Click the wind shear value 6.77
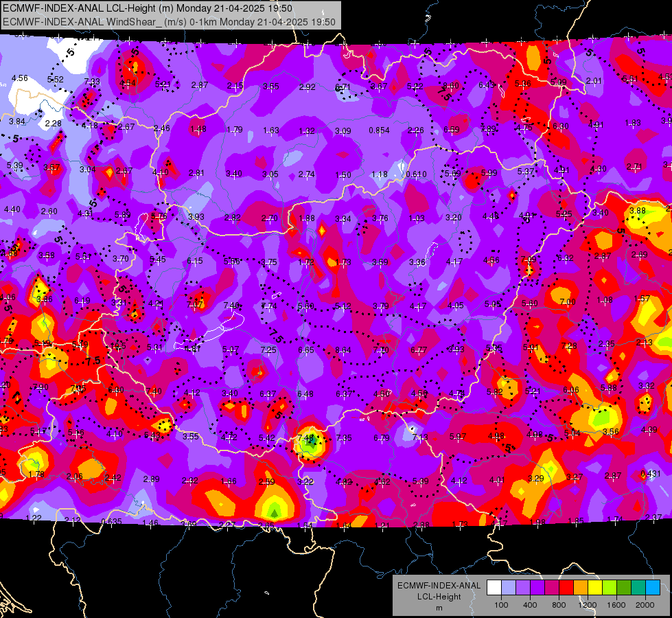672x618 pixels. coord(418,350)
